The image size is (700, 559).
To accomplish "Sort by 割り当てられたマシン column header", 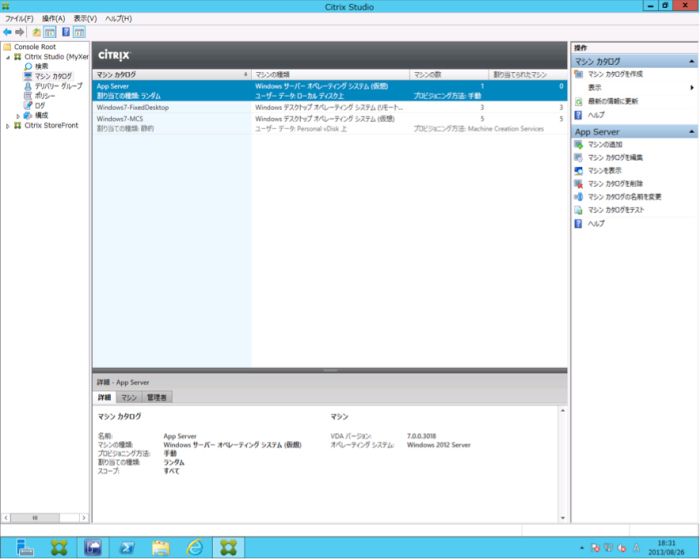I will click(x=528, y=75).
